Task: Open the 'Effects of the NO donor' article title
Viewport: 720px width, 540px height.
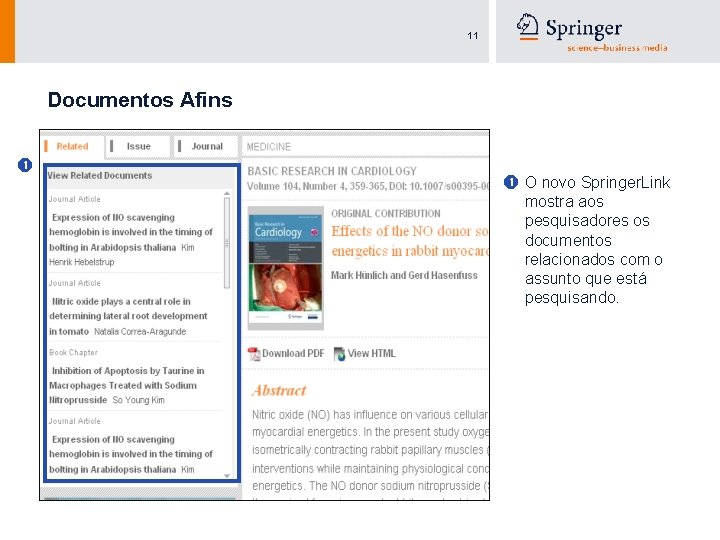Action: pyautogui.click(x=410, y=241)
